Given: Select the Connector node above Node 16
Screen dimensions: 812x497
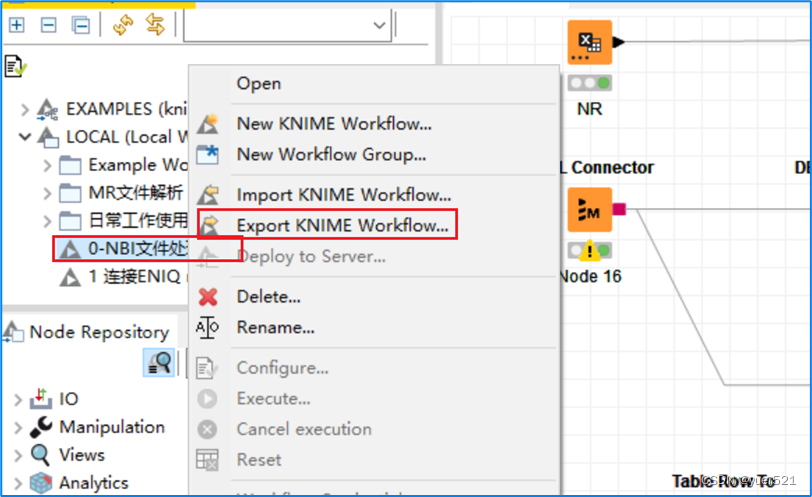Looking at the screenshot, I should 590,210.
